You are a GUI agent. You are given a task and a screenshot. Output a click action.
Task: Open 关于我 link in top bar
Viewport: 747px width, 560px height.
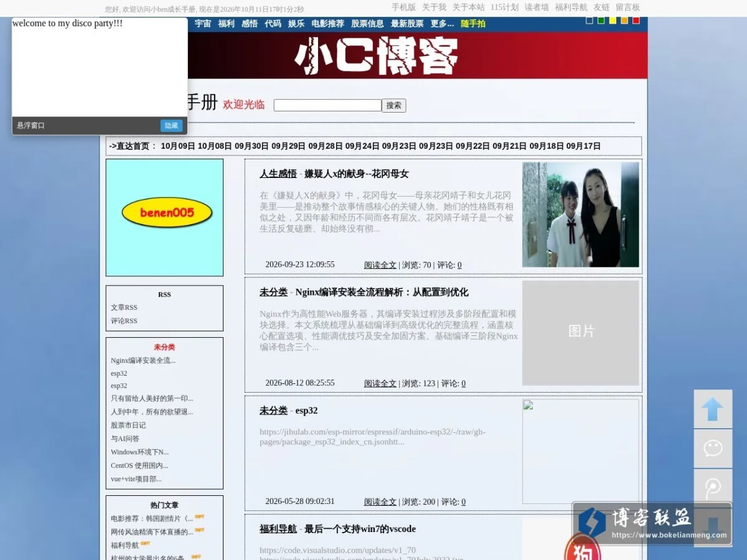[434, 7]
